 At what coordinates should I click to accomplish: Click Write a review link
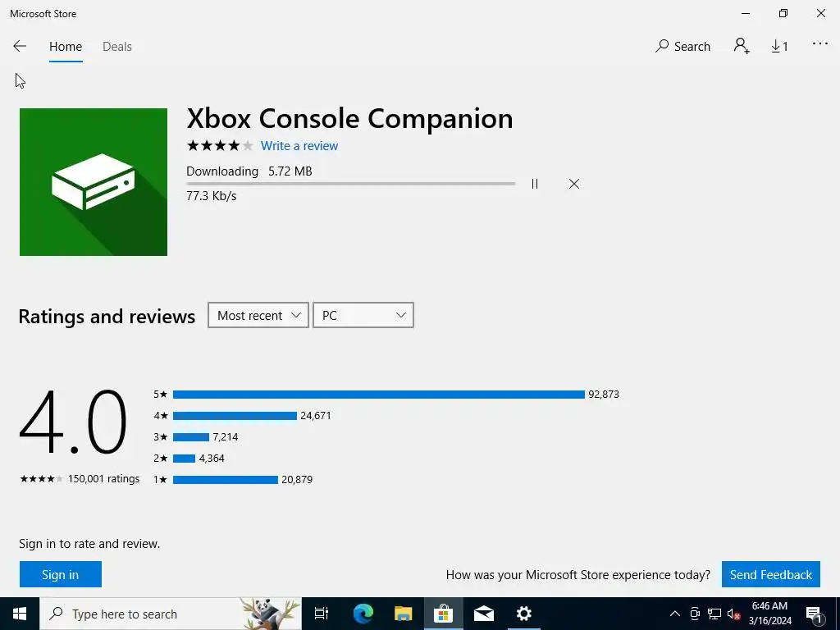pos(299,146)
